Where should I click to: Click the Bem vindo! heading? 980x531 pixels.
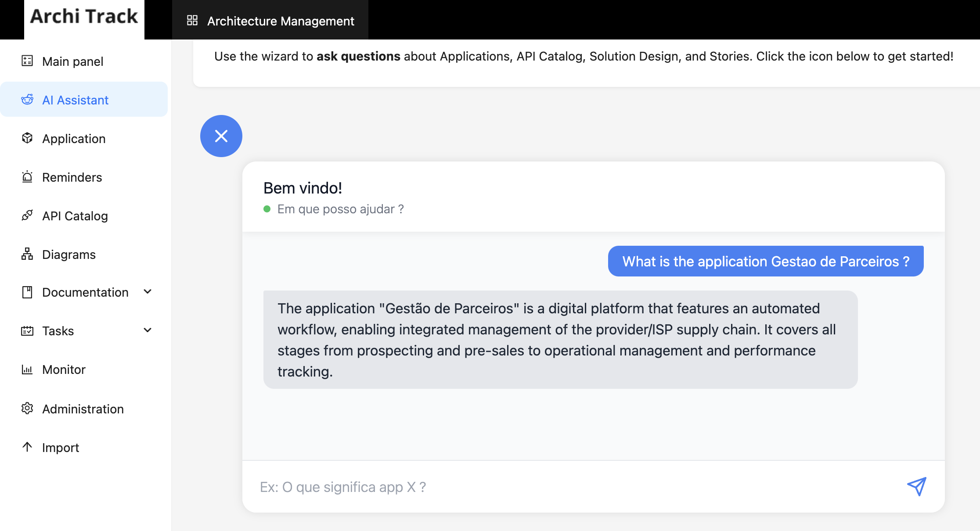[303, 188]
